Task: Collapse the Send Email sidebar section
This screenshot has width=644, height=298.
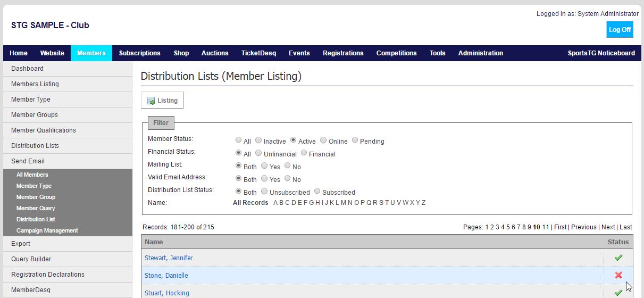Action: point(68,161)
